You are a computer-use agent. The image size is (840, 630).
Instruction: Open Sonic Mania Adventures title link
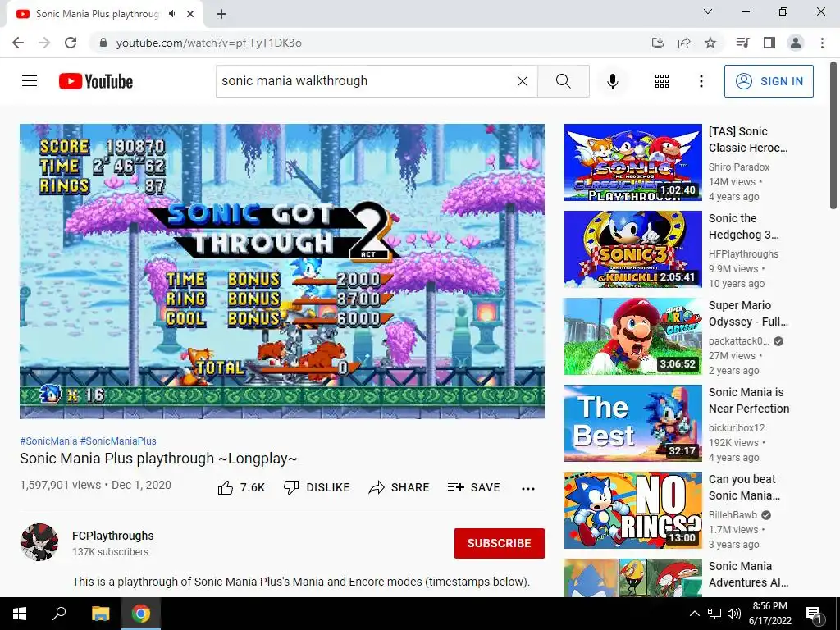point(748,573)
